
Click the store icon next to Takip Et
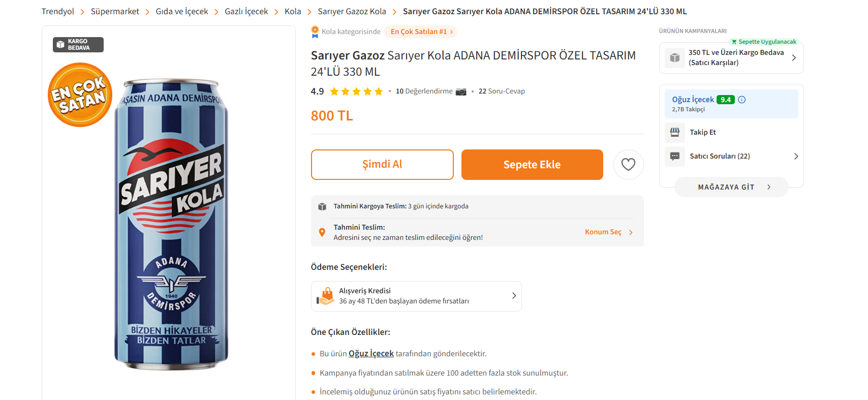[x=674, y=132]
